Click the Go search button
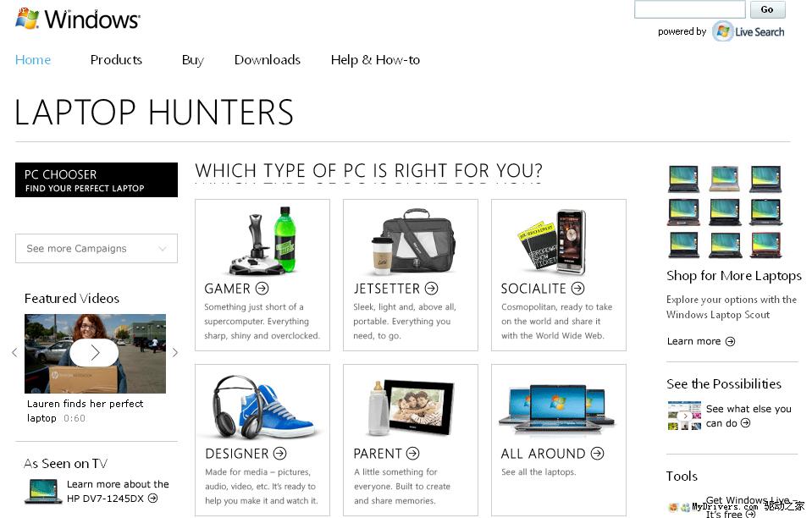 coord(767,9)
